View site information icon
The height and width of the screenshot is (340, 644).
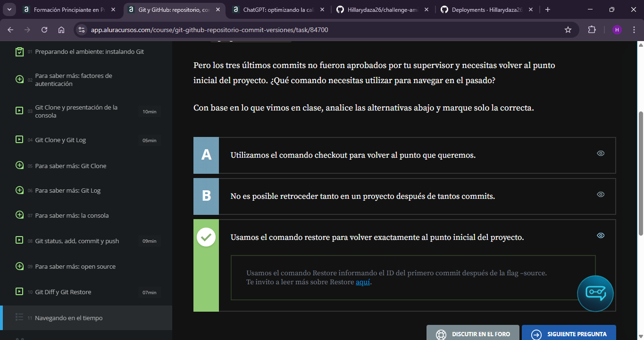click(x=82, y=30)
